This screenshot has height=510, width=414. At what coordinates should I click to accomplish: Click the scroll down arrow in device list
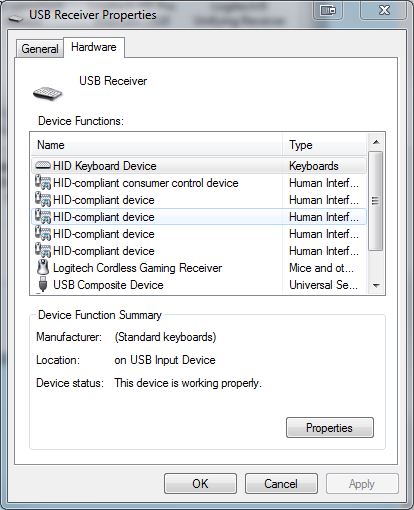click(x=376, y=286)
